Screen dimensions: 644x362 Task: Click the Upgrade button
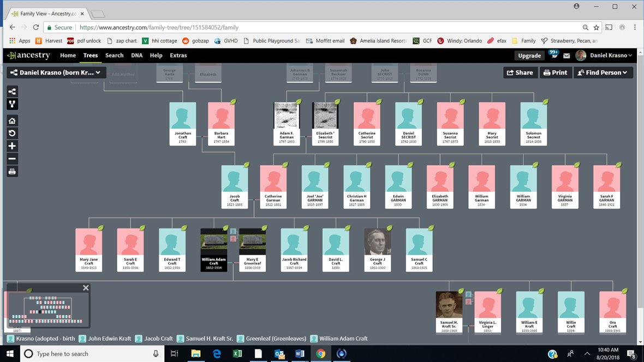pyautogui.click(x=529, y=56)
